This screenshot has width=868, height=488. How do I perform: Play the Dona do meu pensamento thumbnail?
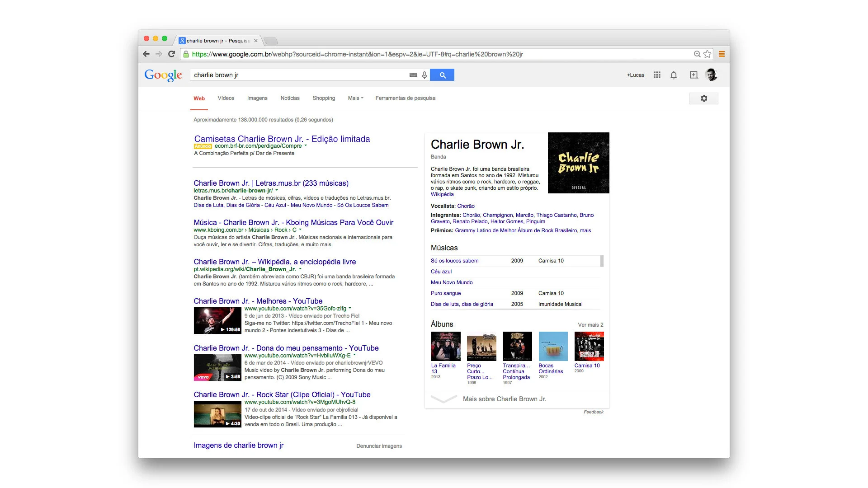click(217, 367)
